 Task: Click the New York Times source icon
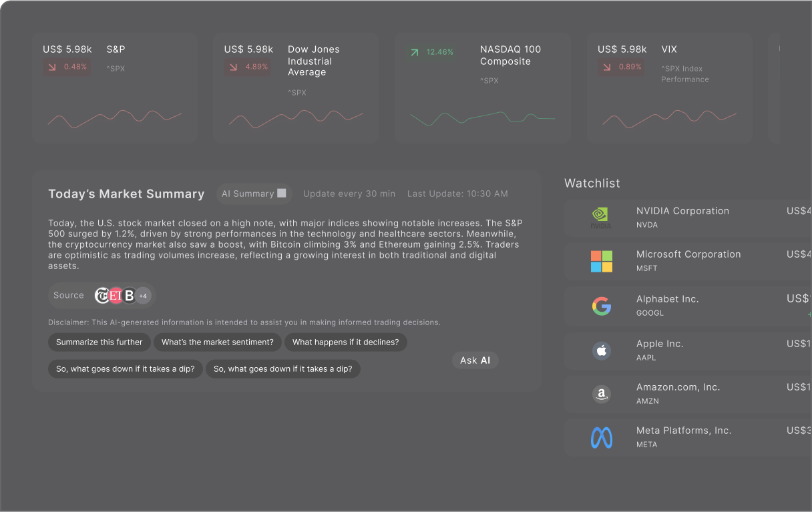(x=102, y=295)
